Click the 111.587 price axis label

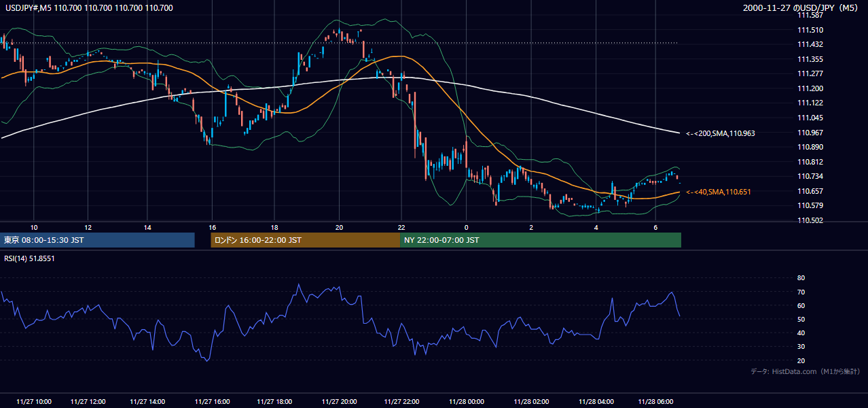pyautogui.click(x=810, y=15)
